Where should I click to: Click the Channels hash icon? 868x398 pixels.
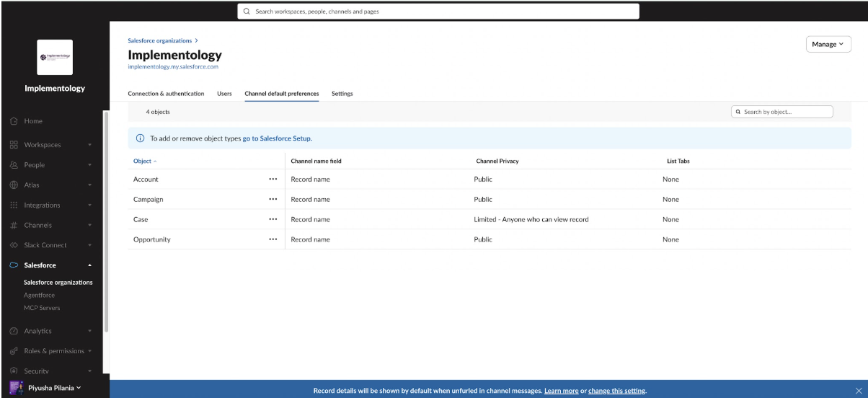click(x=14, y=225)
